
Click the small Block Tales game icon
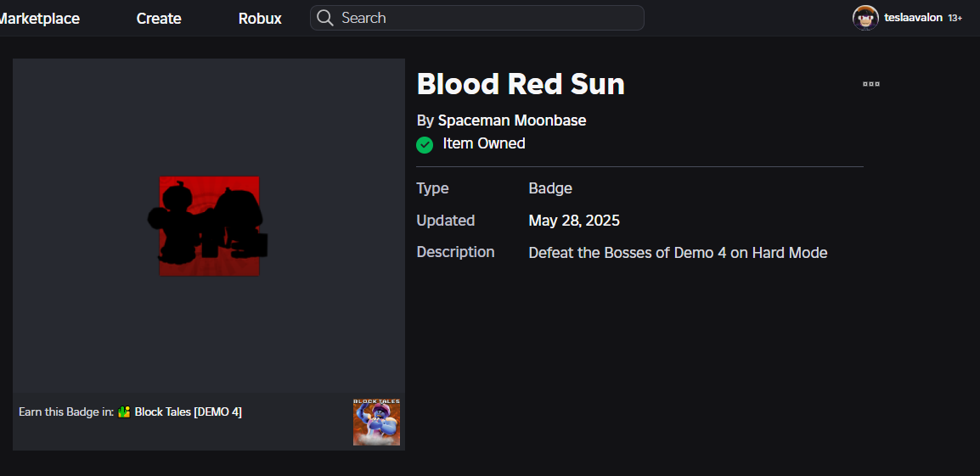coord(124,412)
